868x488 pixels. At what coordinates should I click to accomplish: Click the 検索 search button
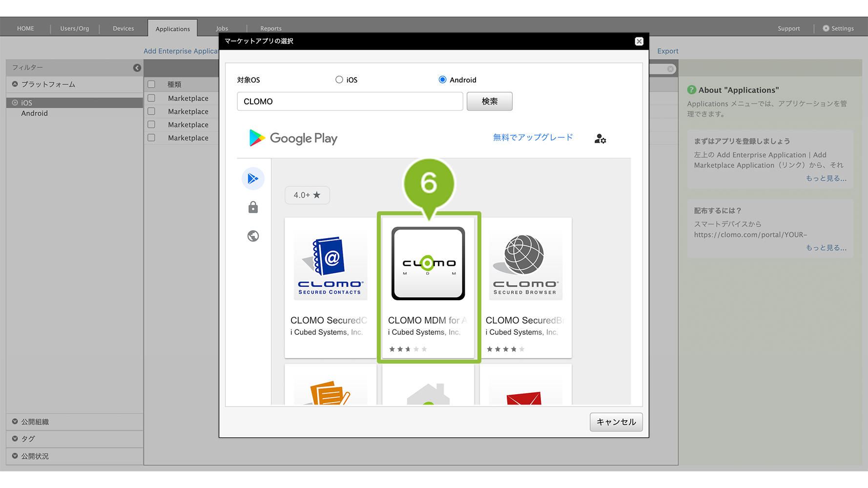pos(489,102)
